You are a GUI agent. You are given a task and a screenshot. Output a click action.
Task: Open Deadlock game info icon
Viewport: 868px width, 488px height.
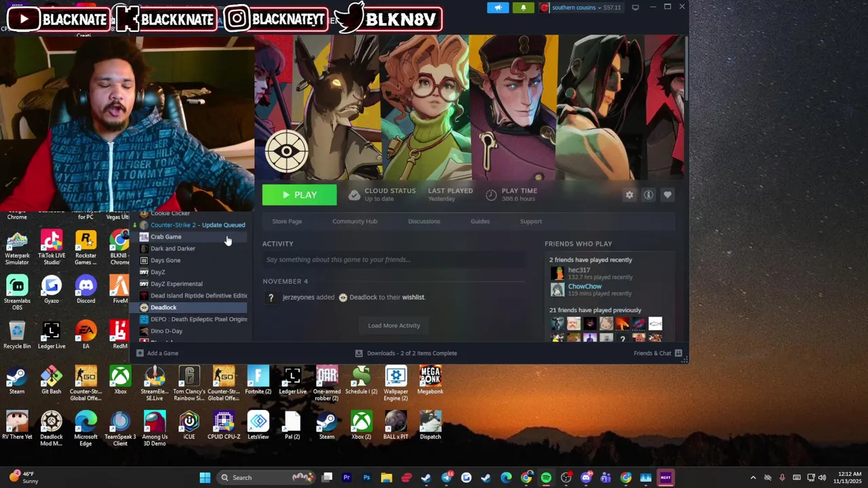pos(648,195)
